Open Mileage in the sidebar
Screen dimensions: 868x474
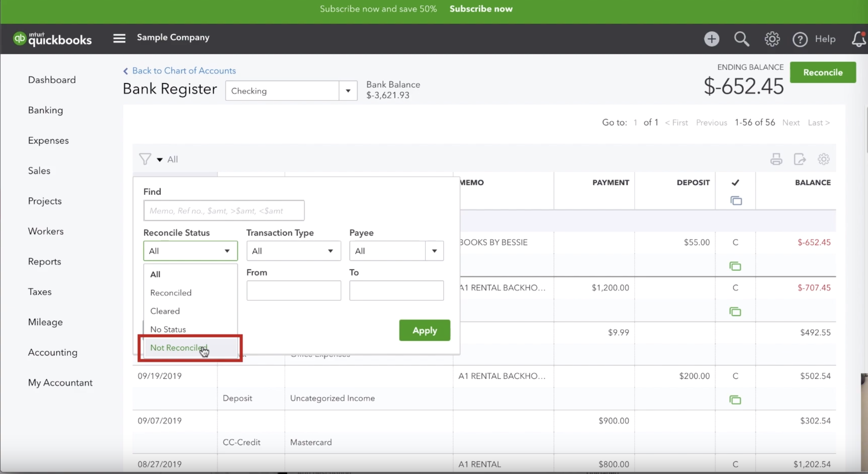(x=45, y=322)
